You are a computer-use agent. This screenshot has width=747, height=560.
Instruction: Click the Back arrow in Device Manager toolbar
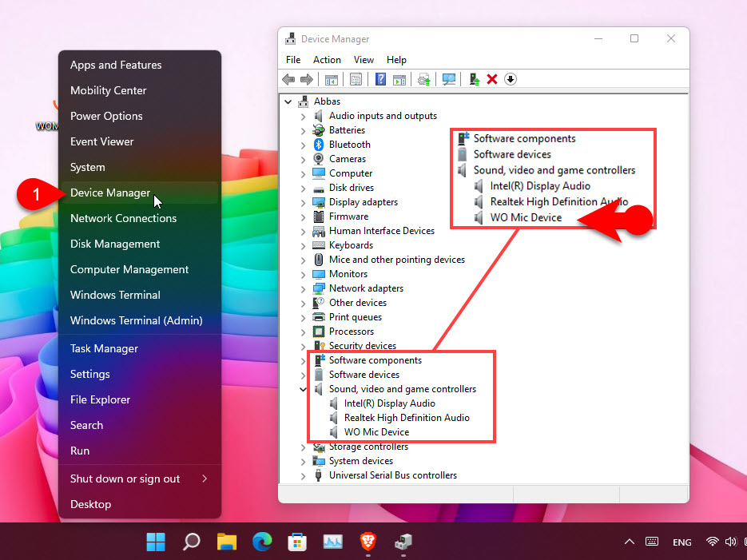(x=288, y=80)
